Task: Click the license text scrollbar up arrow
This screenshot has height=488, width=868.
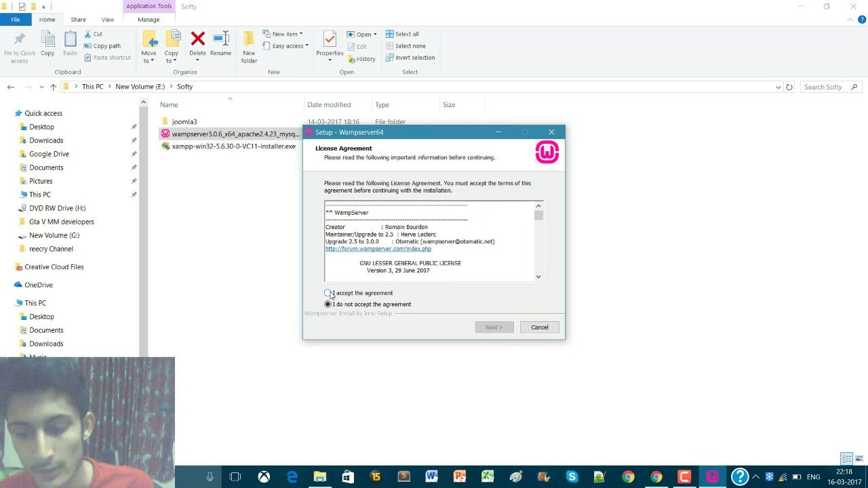Action: 538,206
